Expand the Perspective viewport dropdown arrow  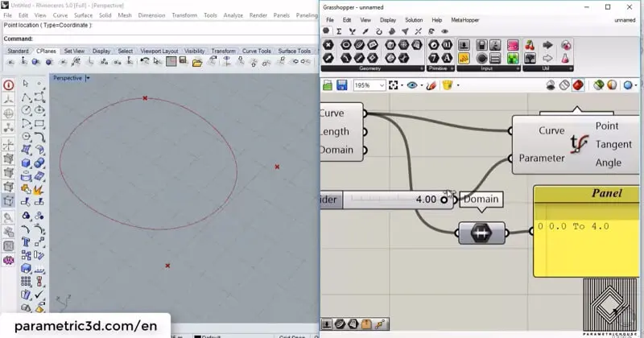[88, 78]
